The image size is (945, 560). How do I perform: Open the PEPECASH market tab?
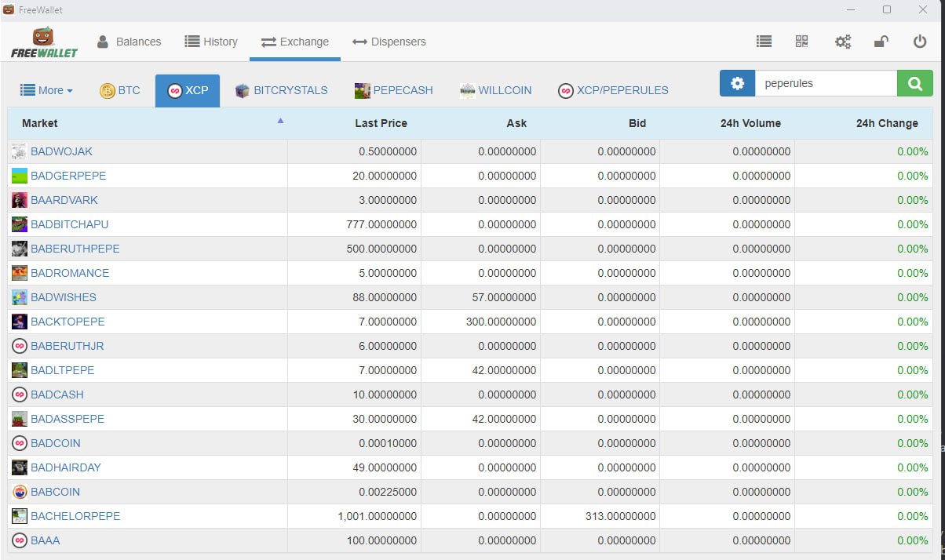[x=394, y=90]
